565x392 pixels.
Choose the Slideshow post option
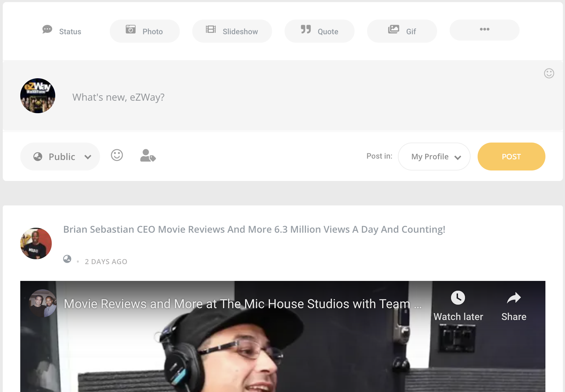pos(232,31)
